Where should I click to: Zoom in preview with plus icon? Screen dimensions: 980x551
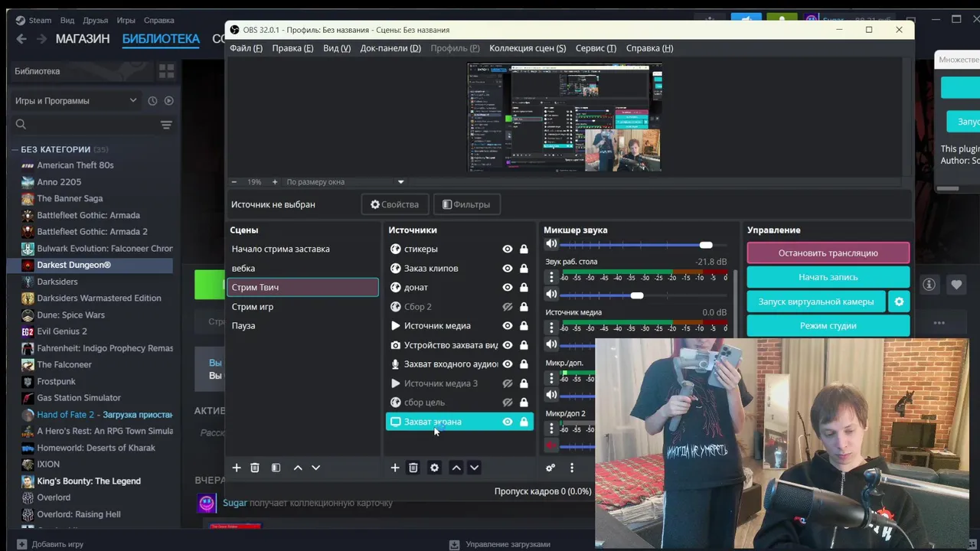pos(275,182)
